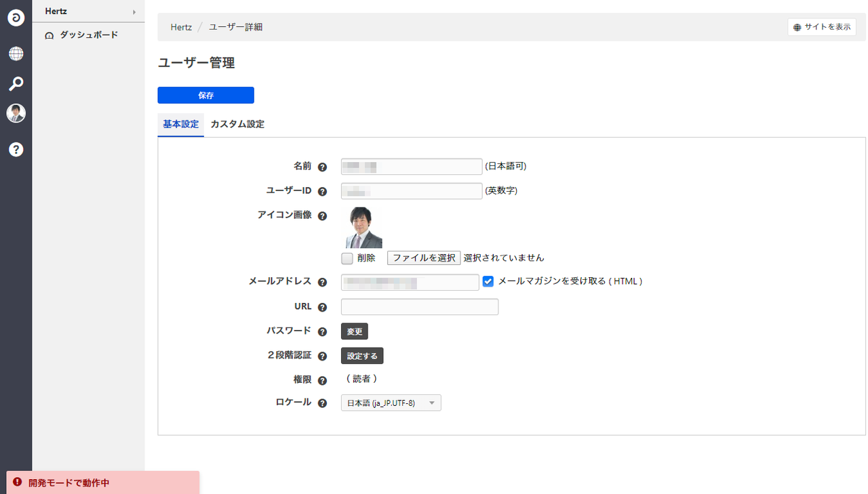Switch to the カスタム設定 tab

pyautogui.click(x=237, y=125)
